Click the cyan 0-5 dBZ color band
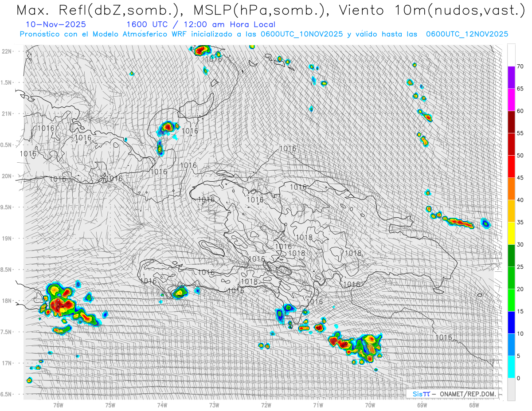This screenshot has height=411, width=532. (511, 367)
